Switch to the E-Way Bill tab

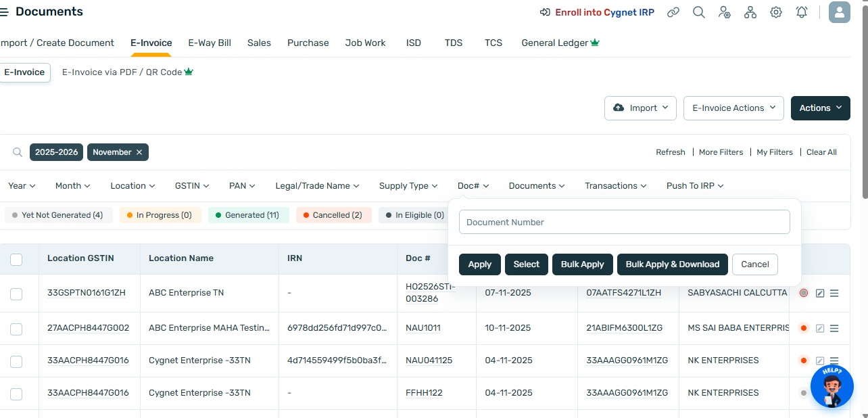pos(210,43)
